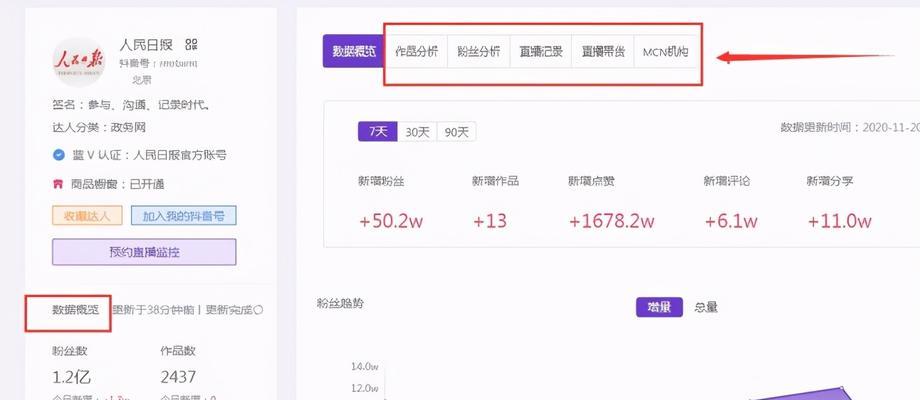
Task: Click the 签名 description line
Action: 131,105
